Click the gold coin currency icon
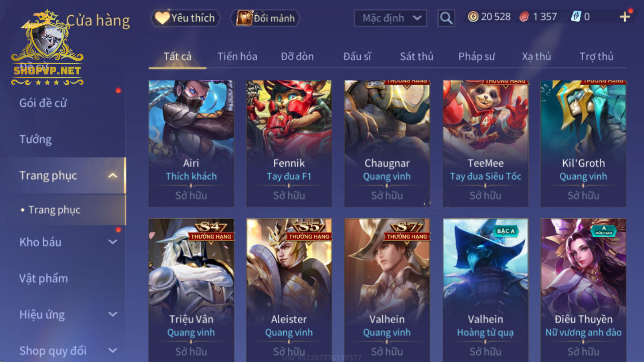644x362 pixels. [x=473, y=17]
